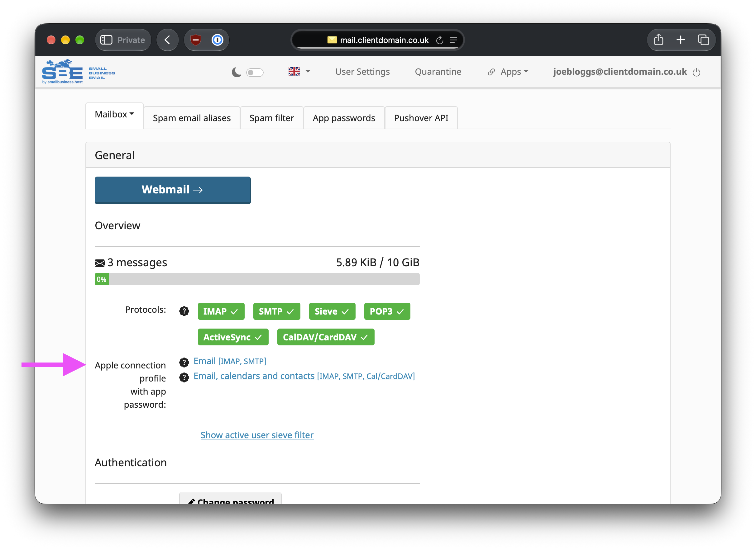Viewport: 756px width, 550px height.
Task: Open Protocols help question mark icon
Action: coord(184,311)
